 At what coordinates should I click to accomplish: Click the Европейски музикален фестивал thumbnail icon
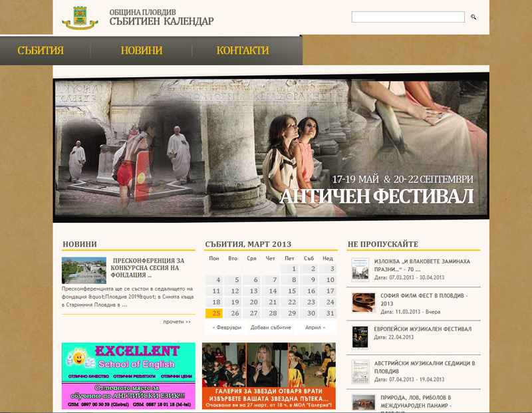[360, 337]
